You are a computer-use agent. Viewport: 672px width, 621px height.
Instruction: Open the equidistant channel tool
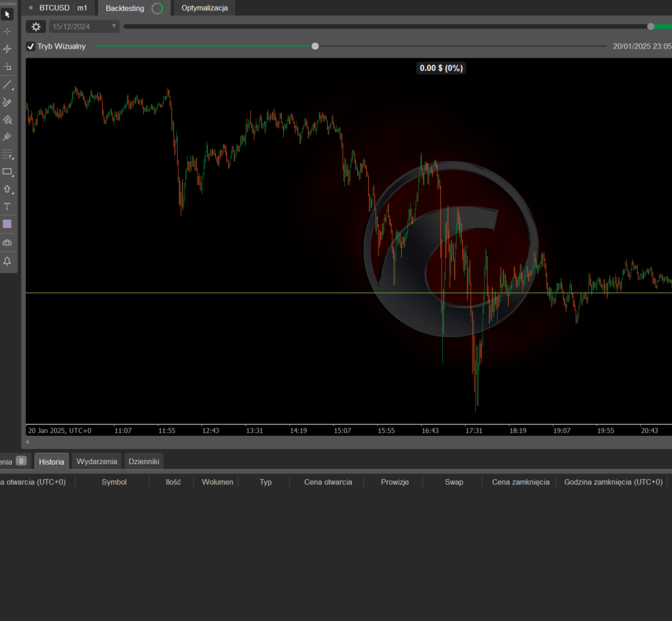click(x=8, y=119)
